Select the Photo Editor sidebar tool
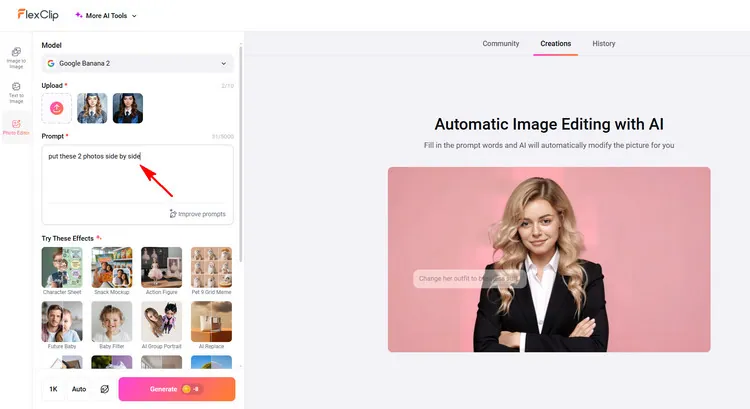This screenshot has height=409, width=750. tap(16, 127)
